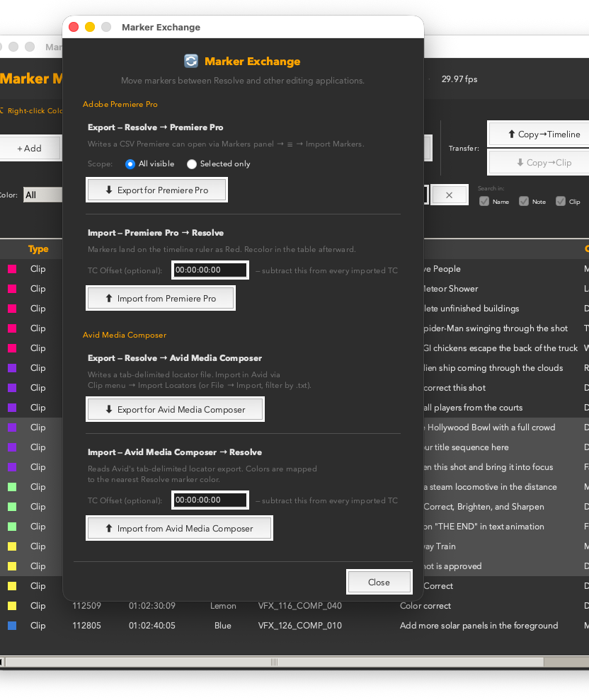This screenshot has width=589, height=700.
Task: Click the Premiere Pro TC Offset field
Action: click(210, 270)
